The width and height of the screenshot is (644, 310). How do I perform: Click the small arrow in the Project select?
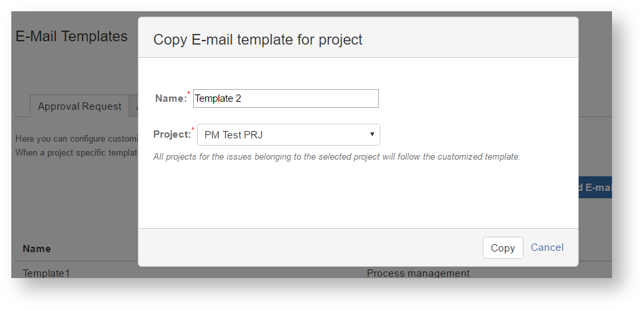[372, 135]
